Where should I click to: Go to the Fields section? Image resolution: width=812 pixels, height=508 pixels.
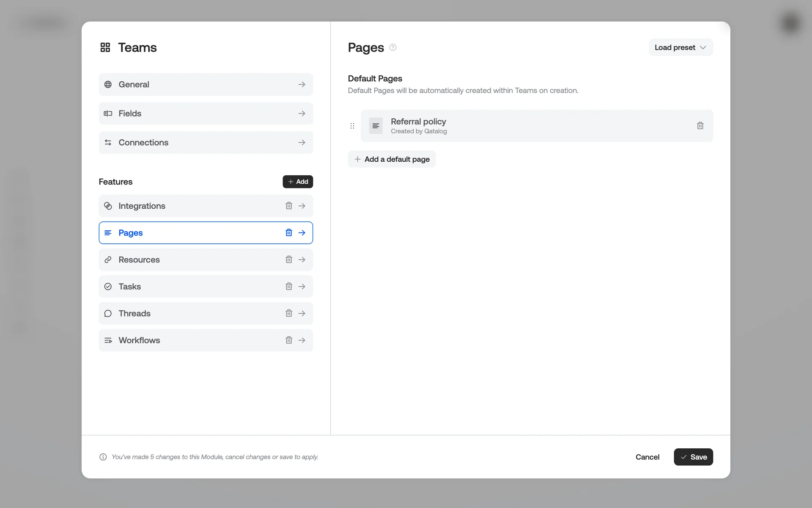coord(206,113)
